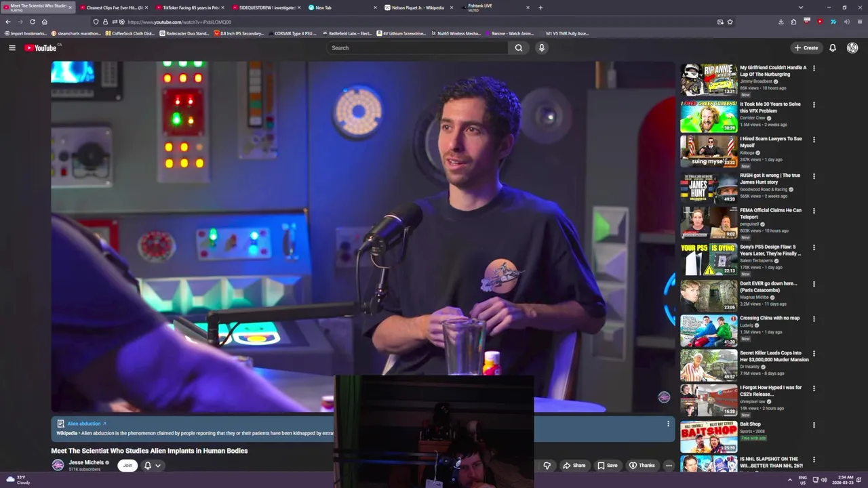The height and width of the screenshot is (488, 868).
Task: Open IS NHL SLAPSHOT ON THE WII video title
Action: [x=772, y=462]
